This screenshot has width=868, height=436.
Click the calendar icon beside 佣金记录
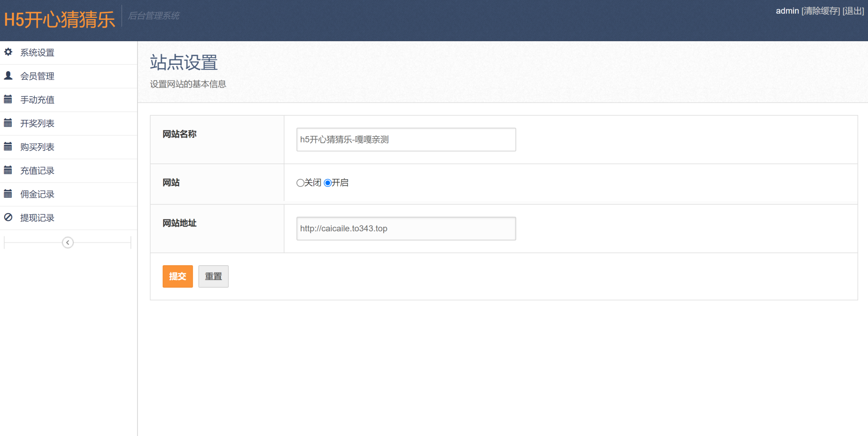click(x=8, y=194)
